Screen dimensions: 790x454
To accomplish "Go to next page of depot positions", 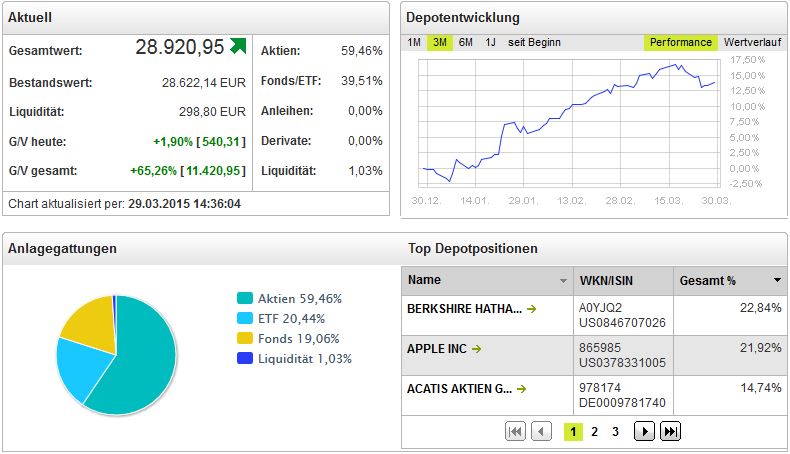I will coord(644,431).
